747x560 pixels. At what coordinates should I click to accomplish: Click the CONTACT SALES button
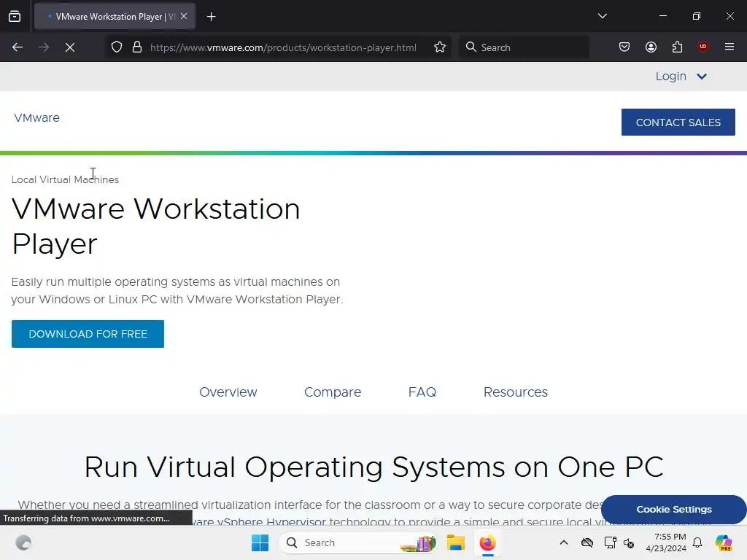(x=678, y=122)
